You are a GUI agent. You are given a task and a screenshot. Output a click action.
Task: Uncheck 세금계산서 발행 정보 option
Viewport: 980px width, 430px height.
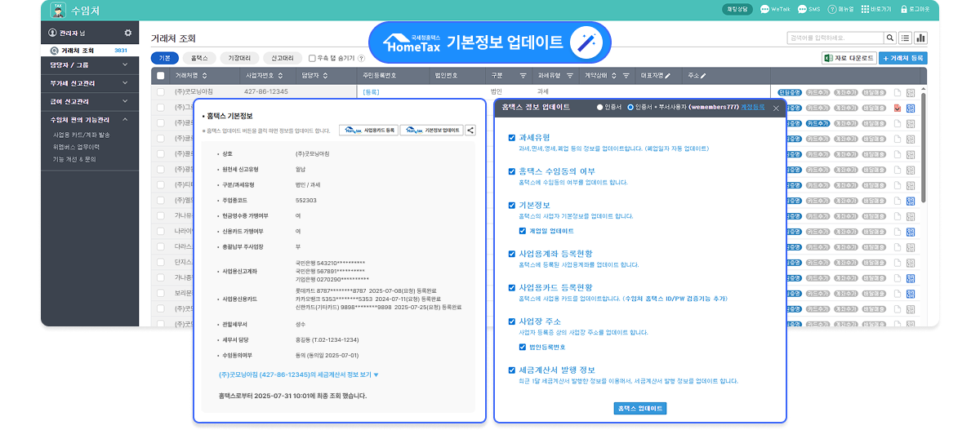(512, 370)
